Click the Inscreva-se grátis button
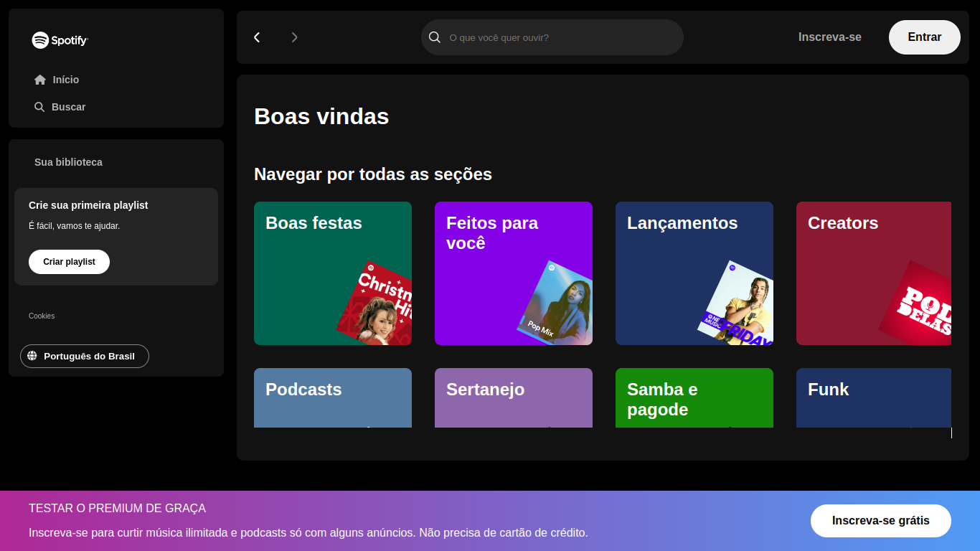The width and height of the screenshot is (980, 551). [x=881, y=521]
